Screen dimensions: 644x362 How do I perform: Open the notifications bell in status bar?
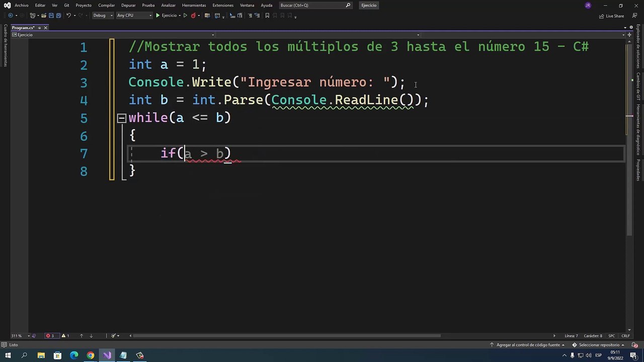[634, 345]
